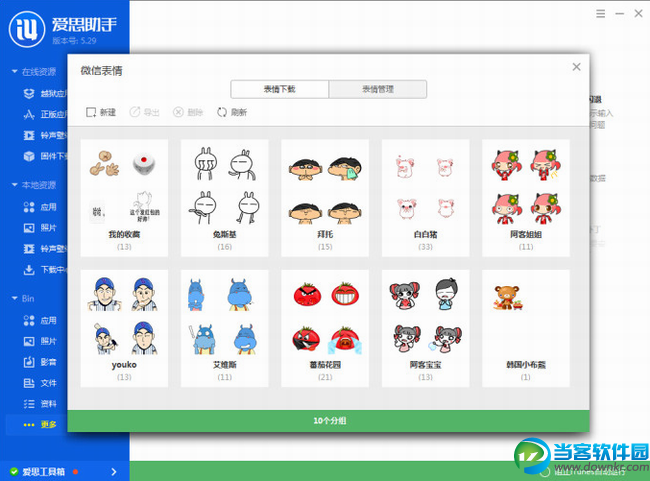
Task: Open 越狱应用 in online resources
Action: (x=45, y=94)
